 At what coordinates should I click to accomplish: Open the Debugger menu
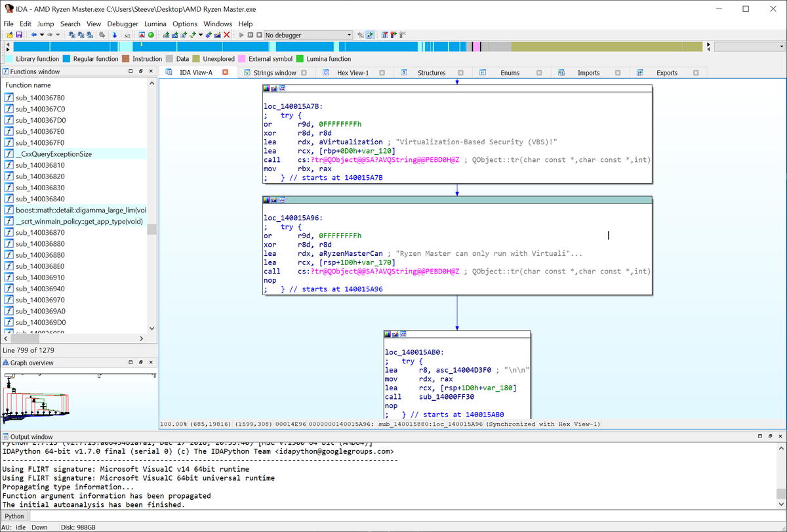pyautogui.click(x=123, y=24)
